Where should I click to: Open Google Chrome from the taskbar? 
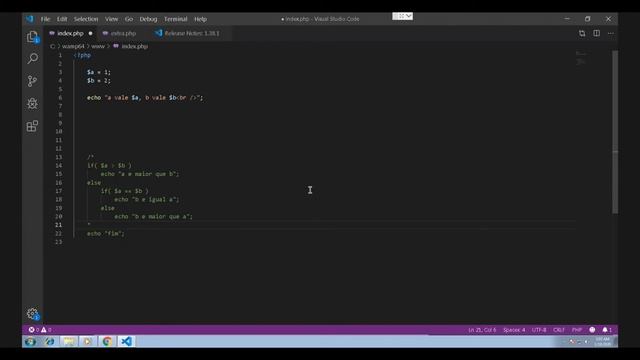pyautogui.click(x=107, y=342)
